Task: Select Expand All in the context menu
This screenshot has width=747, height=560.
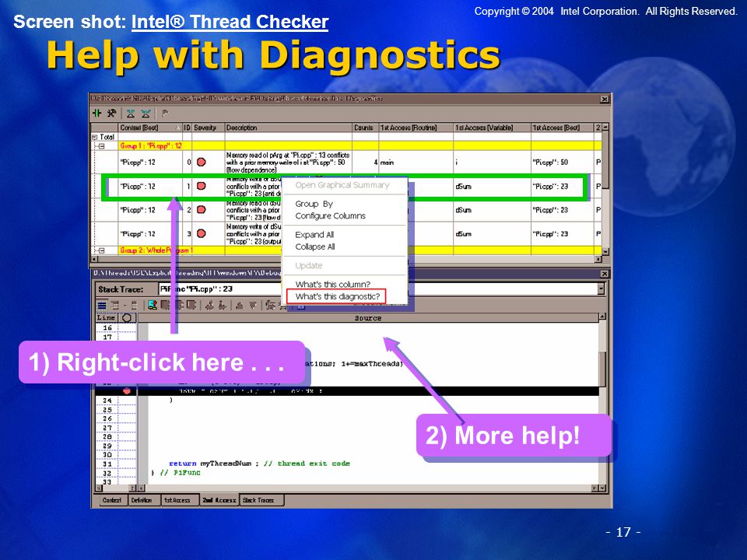Action: pos(314,235)
